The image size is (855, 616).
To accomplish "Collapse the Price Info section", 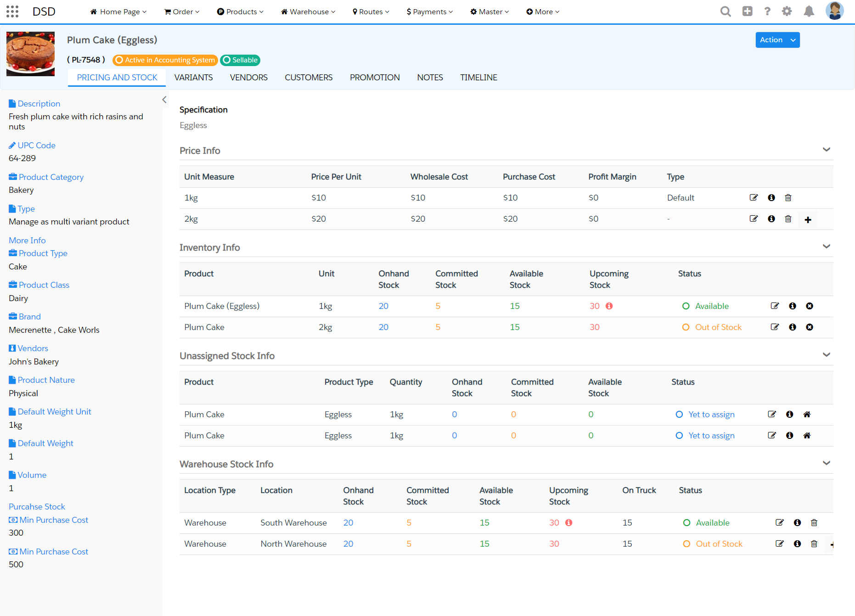I will tap(827, 150).
